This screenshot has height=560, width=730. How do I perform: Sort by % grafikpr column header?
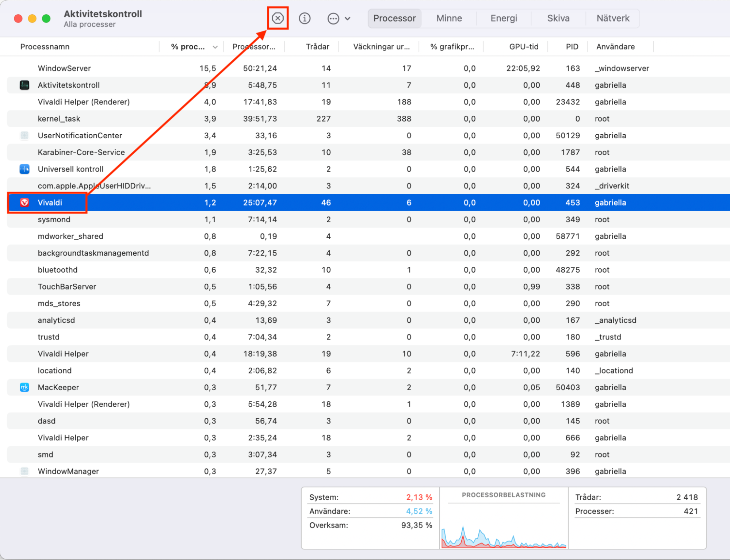coord(452,47)
